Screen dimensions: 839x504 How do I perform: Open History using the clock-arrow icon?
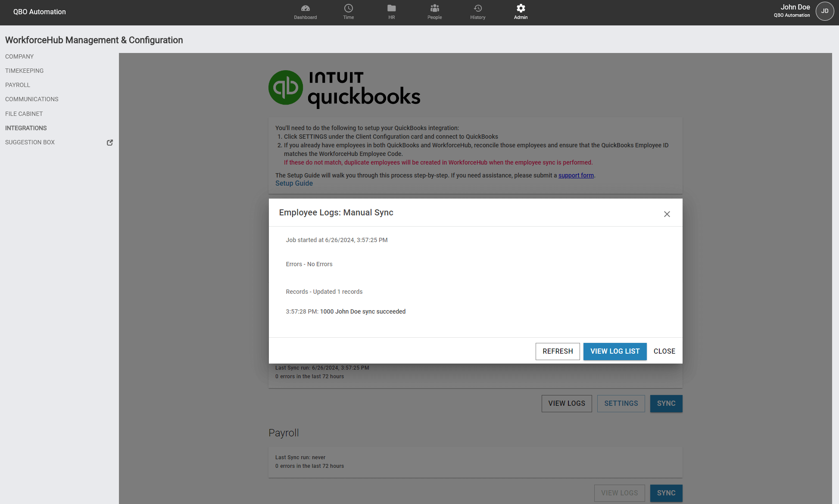[477, 12]
